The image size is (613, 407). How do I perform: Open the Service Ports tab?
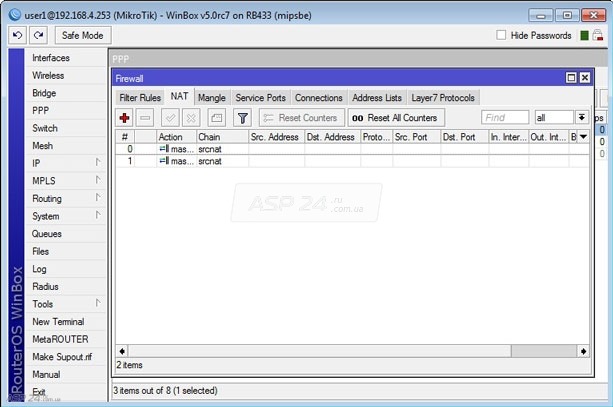[x=260, y=98]
